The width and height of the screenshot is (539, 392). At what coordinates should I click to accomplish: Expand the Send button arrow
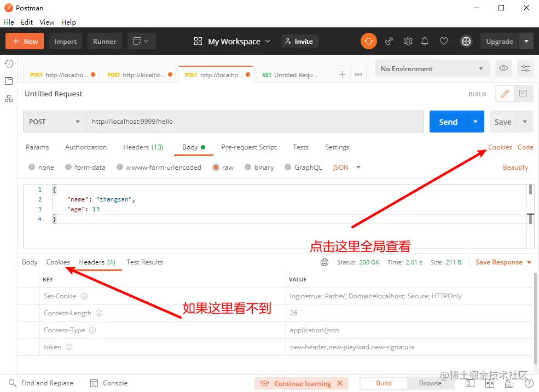pyautogui.click(x=476, y=122)
